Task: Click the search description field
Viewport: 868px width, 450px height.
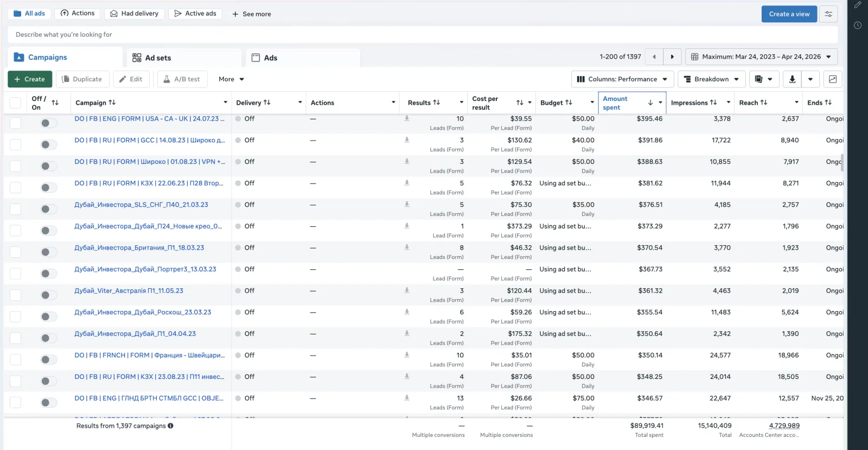Action: tap(423, 34)
